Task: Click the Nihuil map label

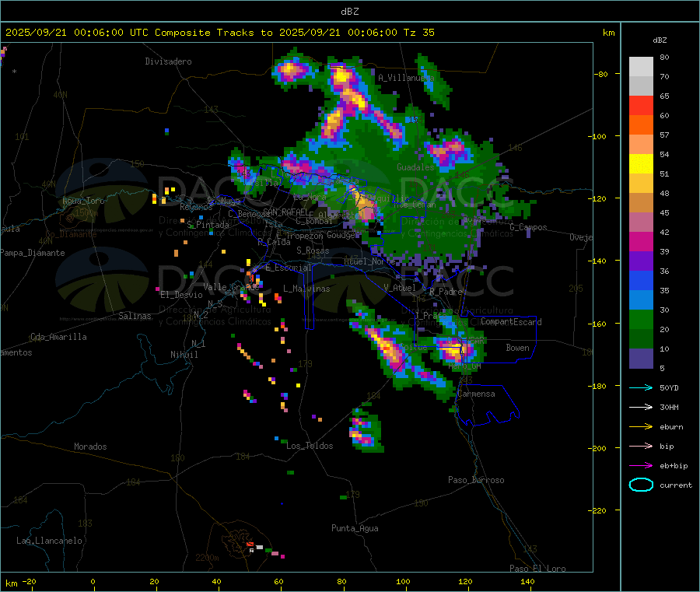Action: (x=184, y=355)
